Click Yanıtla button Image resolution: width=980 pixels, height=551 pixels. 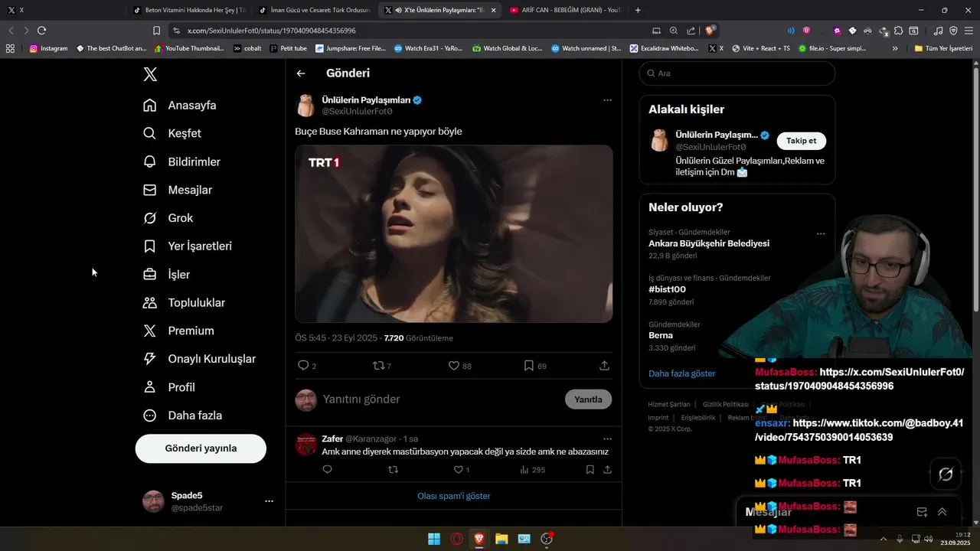588,399
